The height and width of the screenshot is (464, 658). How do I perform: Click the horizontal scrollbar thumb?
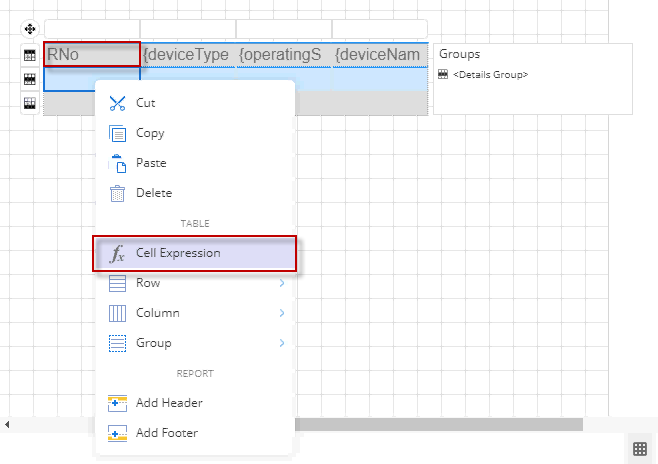click(x=439, y=424)
